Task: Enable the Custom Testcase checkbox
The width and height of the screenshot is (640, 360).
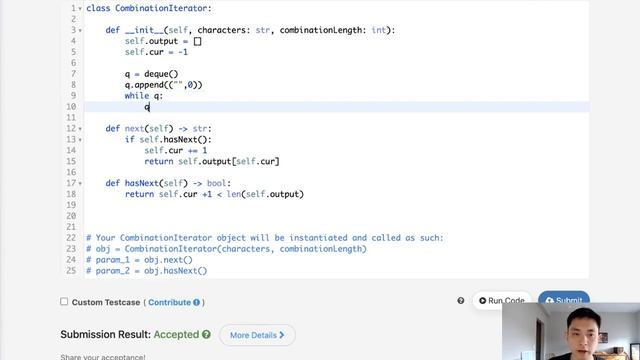Action: [64, 302]
